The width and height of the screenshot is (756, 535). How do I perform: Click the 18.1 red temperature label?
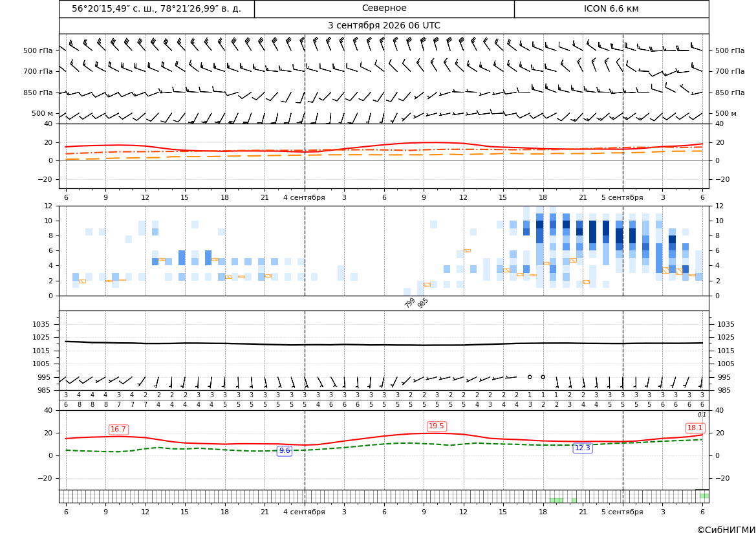click(695, 428)
